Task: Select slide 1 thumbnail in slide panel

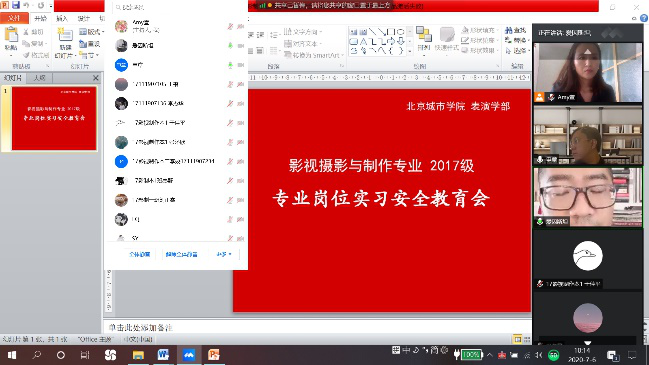Action: pyautogui.click(x=54, y=118)
